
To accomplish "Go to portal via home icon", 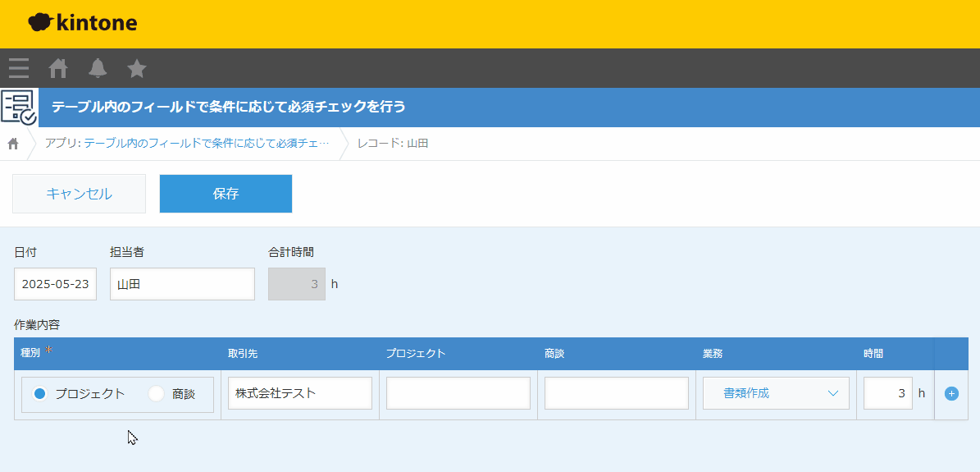I will point(58,68).
